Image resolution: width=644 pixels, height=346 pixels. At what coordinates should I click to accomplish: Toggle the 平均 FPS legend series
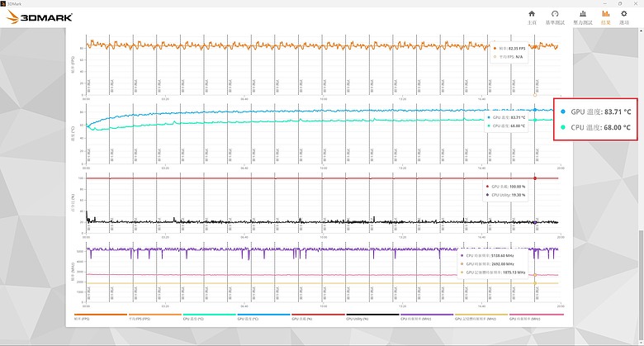pos(155,317)
